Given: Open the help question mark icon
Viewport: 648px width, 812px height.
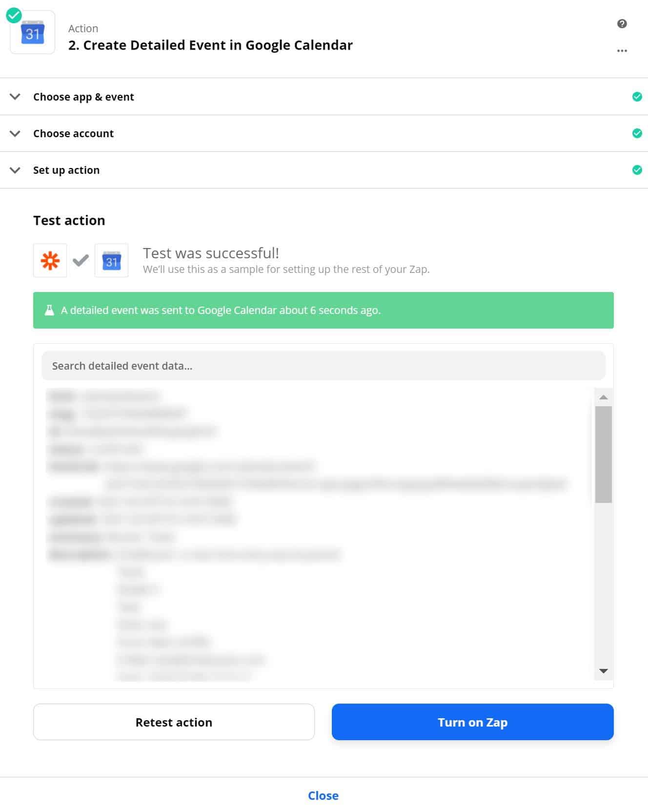Looking at the screenshot, I should pyautogui.click(x=622, y=23).
